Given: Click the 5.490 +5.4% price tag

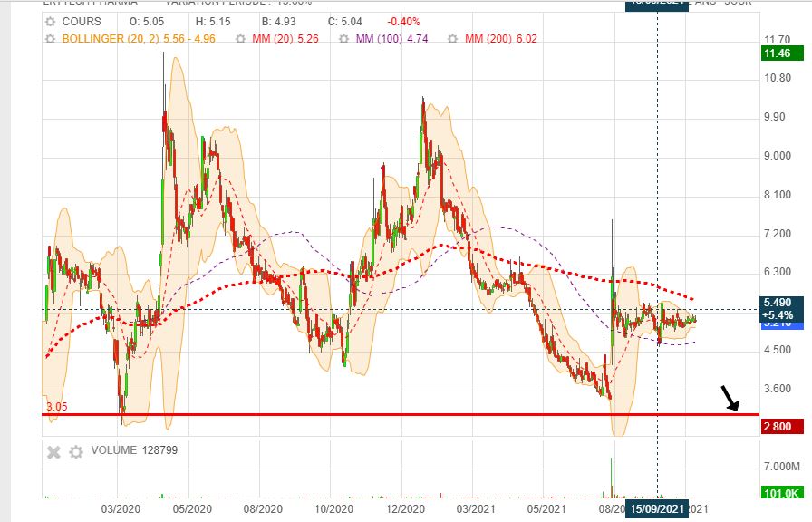Looking at the screenshot, I should (x=782, y=309).
